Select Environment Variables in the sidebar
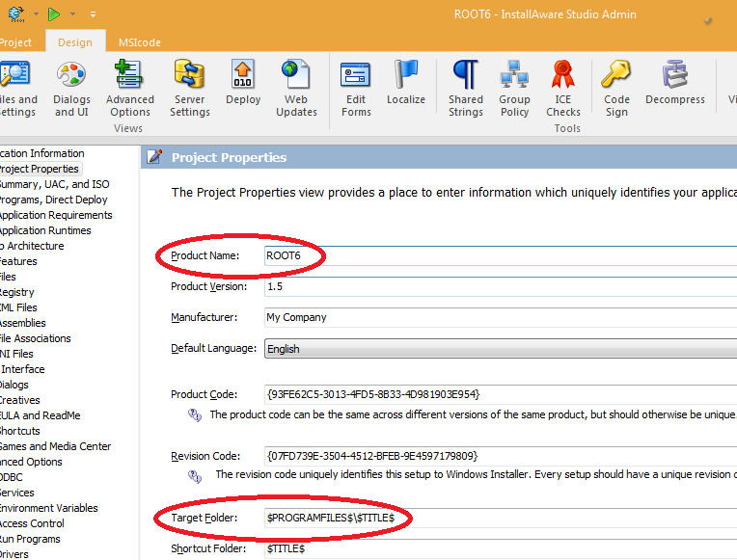737x560 pixels. pos(48,508)
